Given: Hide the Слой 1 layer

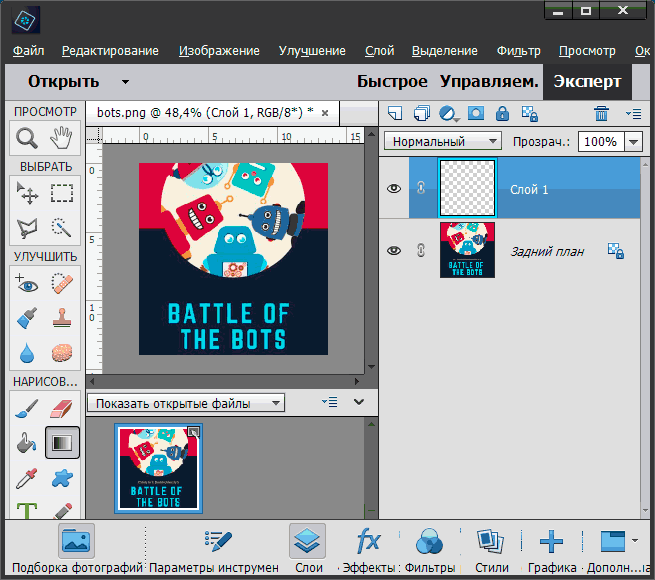Looking at the screenshot, I should (x=394, y=188).
